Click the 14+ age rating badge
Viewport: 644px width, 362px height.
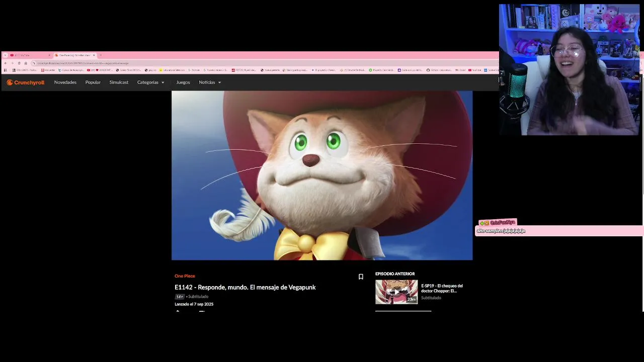(x=180, y=297)
